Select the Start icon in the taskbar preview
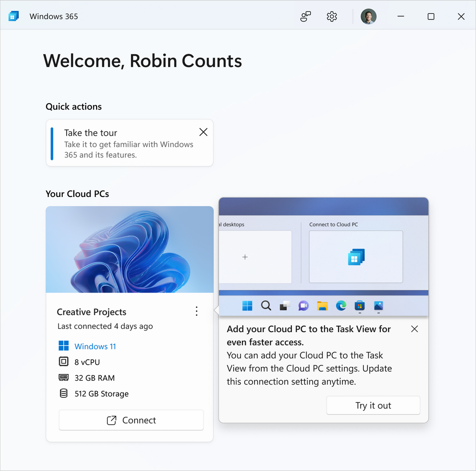The height and width of the screenshot is (471, 476). (247, 306)
